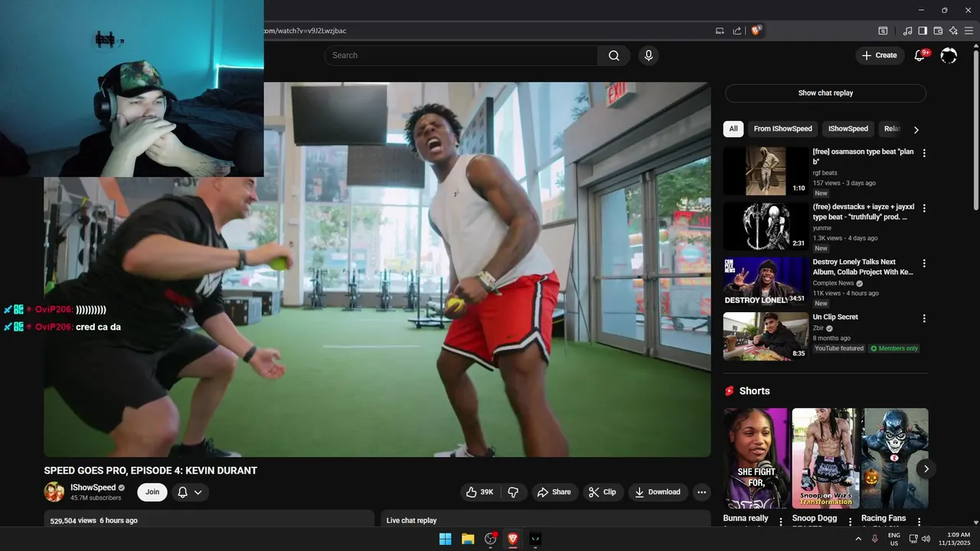Open the Snoop Dogg short thumbnail
The image size is (980, 551).
pos(825,458)
